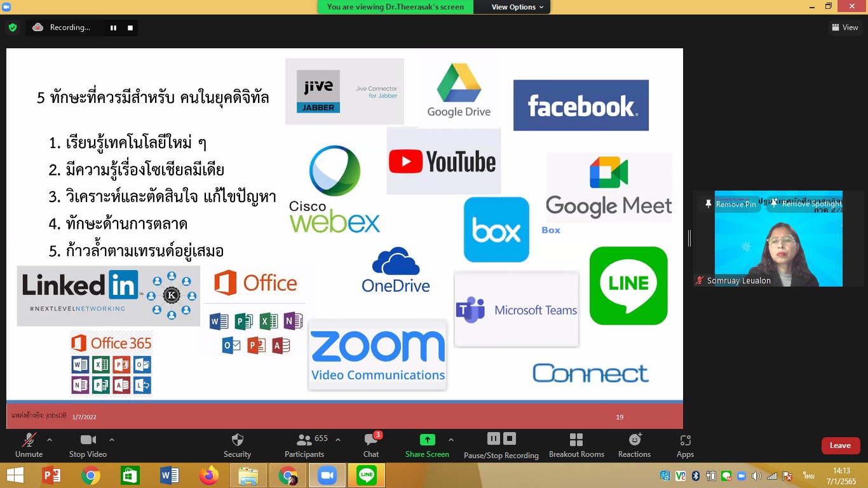Open the Chat panel

(370, 440)
